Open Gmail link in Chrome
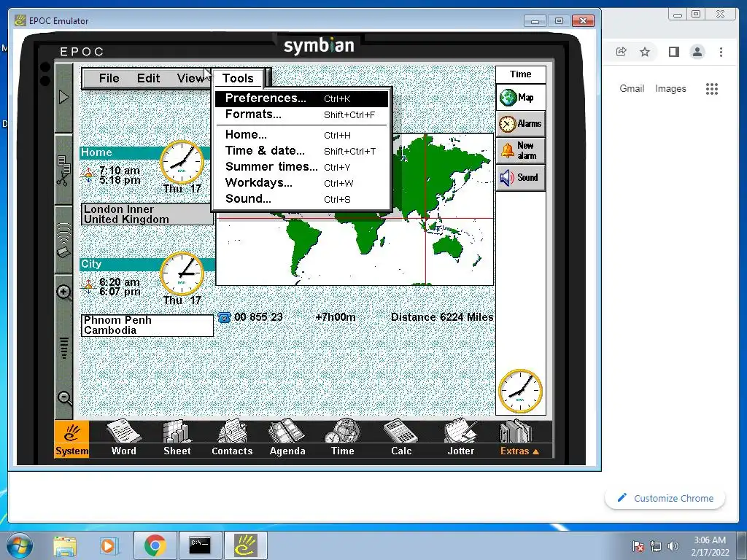The height and width of the screenshot is (560, 747). 632,88
